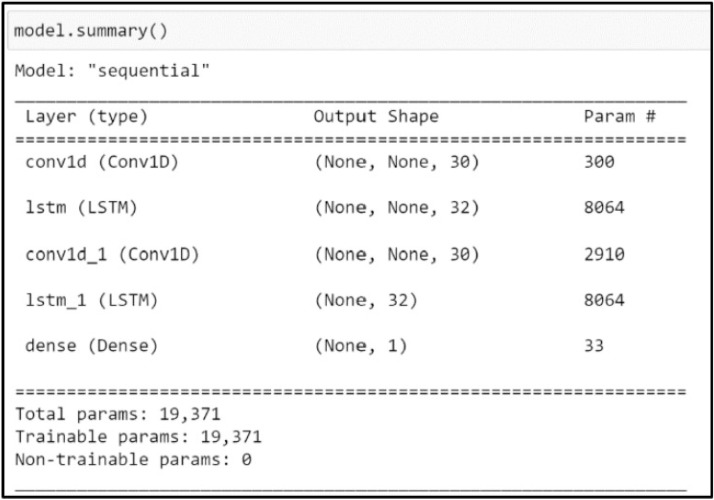
Task: Select the conv1d (Conv1D) layer name
Action: pos(102,163)
